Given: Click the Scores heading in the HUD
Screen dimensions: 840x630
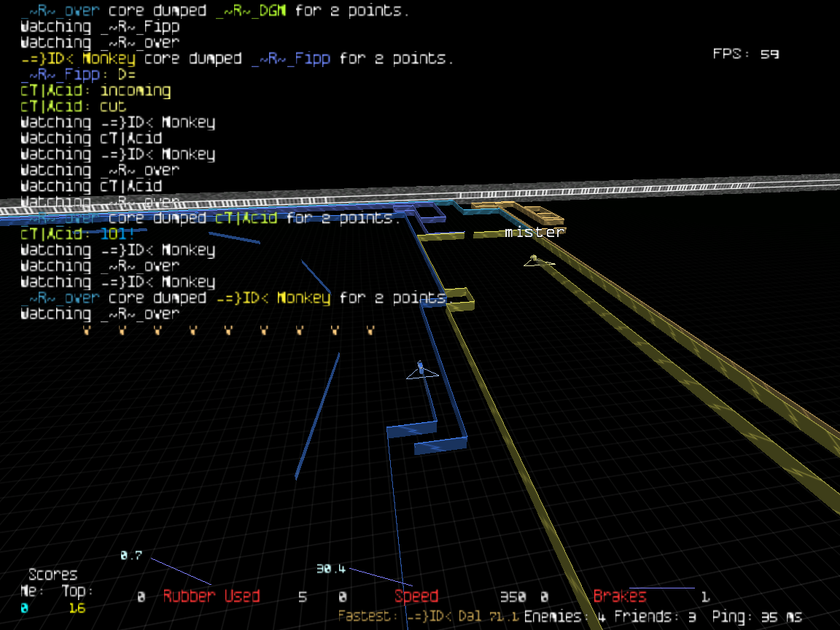Looking at the screenshot, I should click(x=52, y=575).
